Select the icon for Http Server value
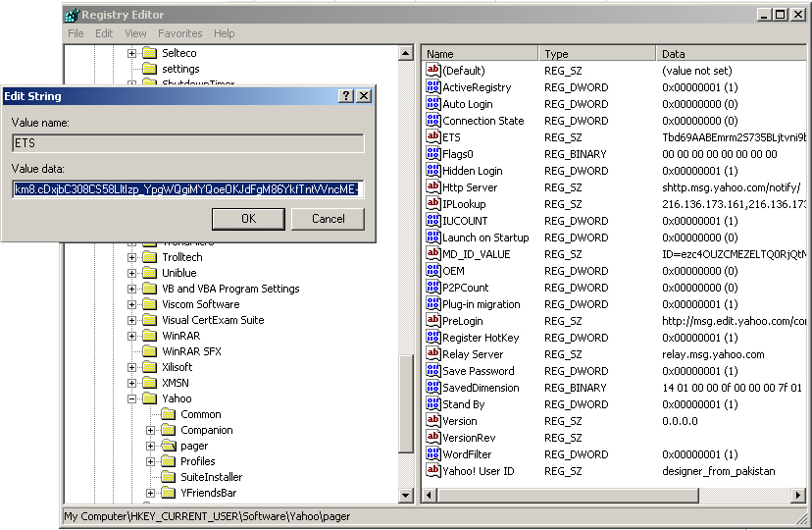Viewport: 812px width, 530px height. pos(433,187)
